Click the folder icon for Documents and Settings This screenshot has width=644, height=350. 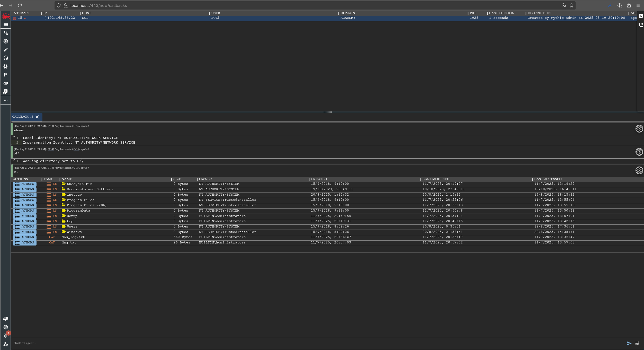tap(64, 189)
